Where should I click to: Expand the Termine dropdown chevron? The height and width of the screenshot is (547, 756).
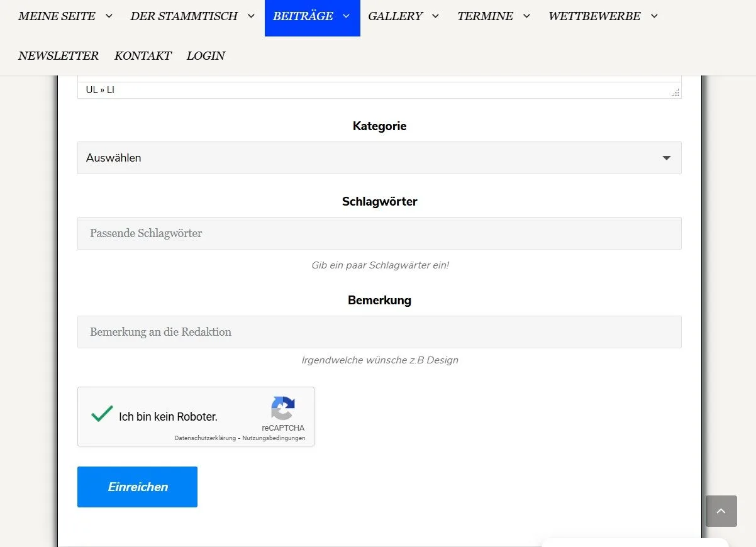coord(526,16)
